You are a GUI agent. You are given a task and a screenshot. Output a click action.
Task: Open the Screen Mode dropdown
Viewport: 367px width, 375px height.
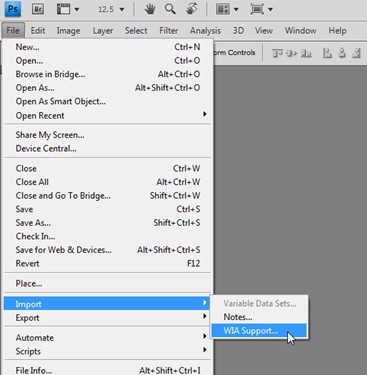pos(262,9)
